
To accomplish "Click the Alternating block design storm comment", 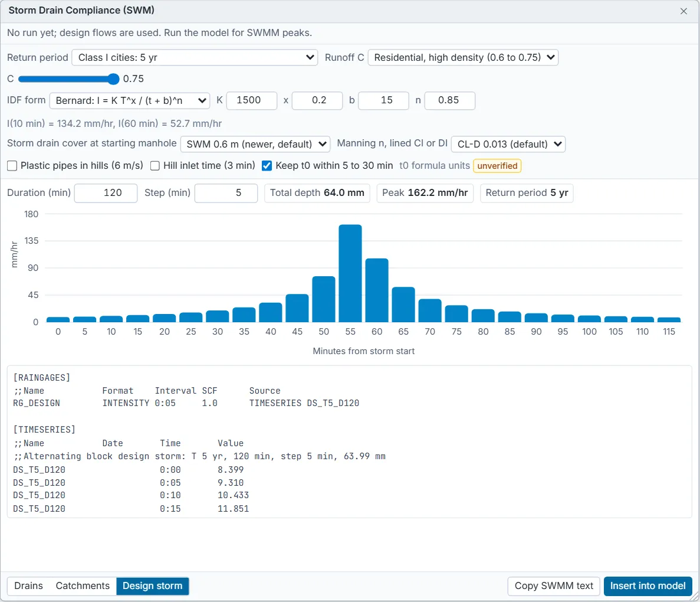I will pyautogui.click(x=199, y=456).
